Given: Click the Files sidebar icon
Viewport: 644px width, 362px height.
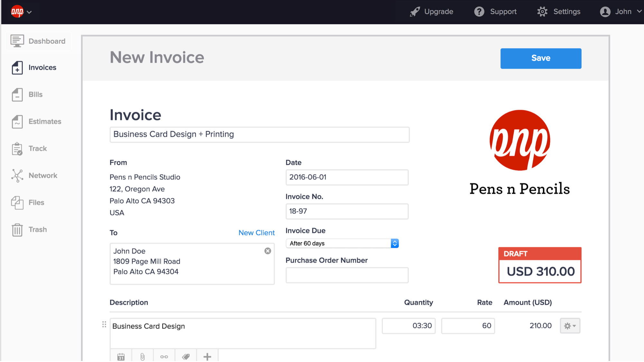Looking at the screenshot, I should click(17, 203).
